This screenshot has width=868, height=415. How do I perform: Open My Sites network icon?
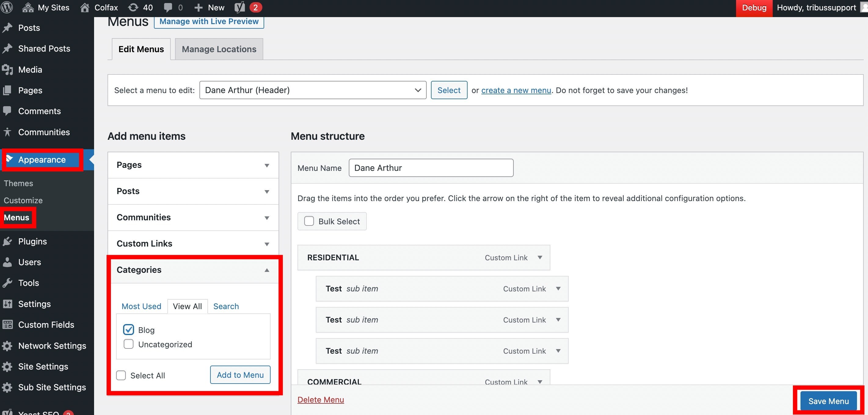point(28,7)
